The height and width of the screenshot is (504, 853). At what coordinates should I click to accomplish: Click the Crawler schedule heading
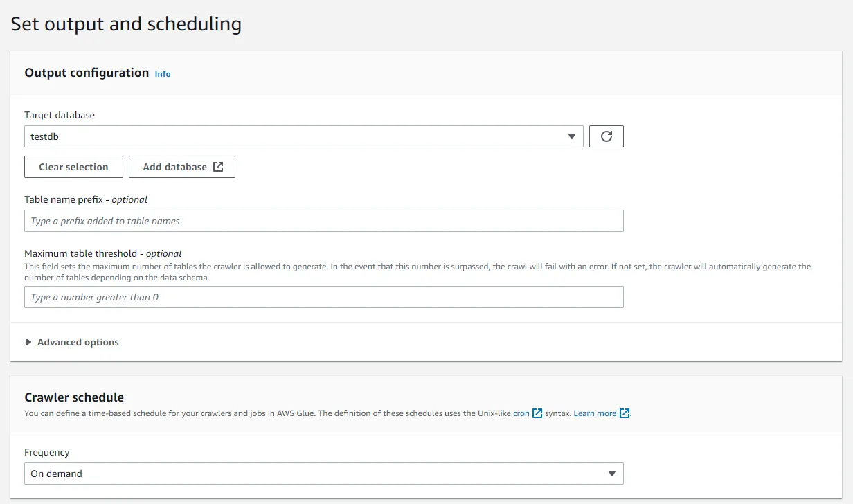pos(74,397)
